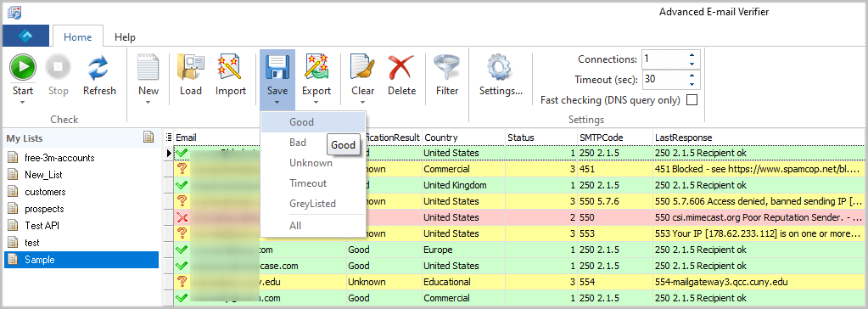Click the Stop check icon
The image size is (868, 309).
[x=59, y=68]
